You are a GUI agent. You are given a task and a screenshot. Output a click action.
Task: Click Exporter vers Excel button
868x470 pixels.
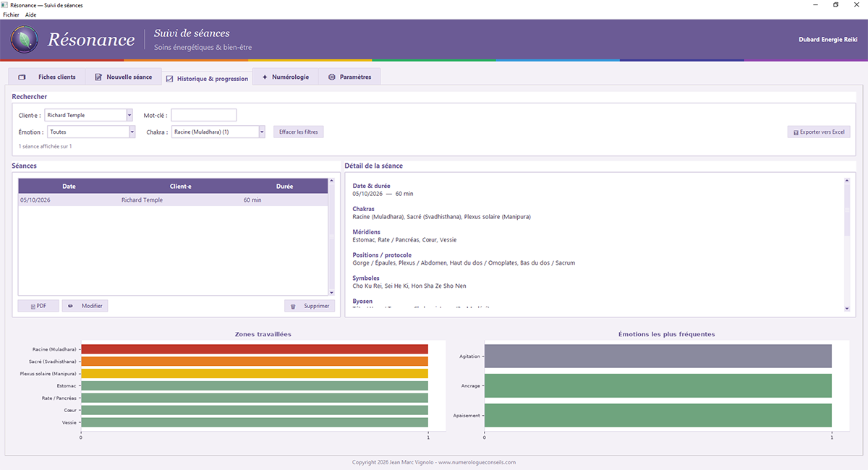(819, 132)
